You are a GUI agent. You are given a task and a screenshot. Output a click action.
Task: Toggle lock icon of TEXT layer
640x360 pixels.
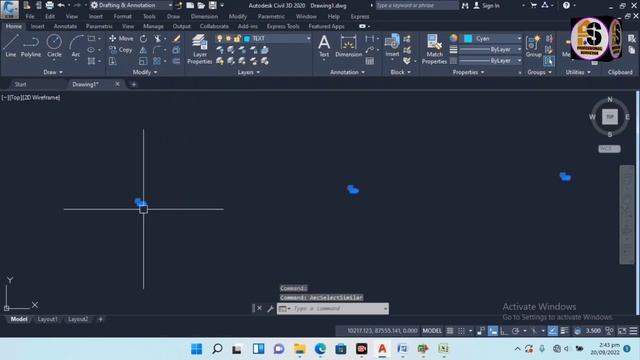(x=237, y=38)
